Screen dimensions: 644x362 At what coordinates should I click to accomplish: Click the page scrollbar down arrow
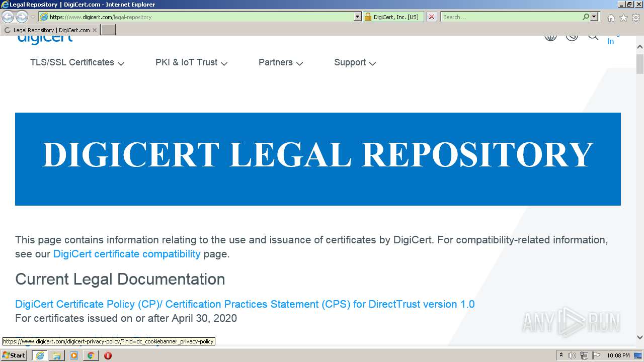[x=640, y=338]
